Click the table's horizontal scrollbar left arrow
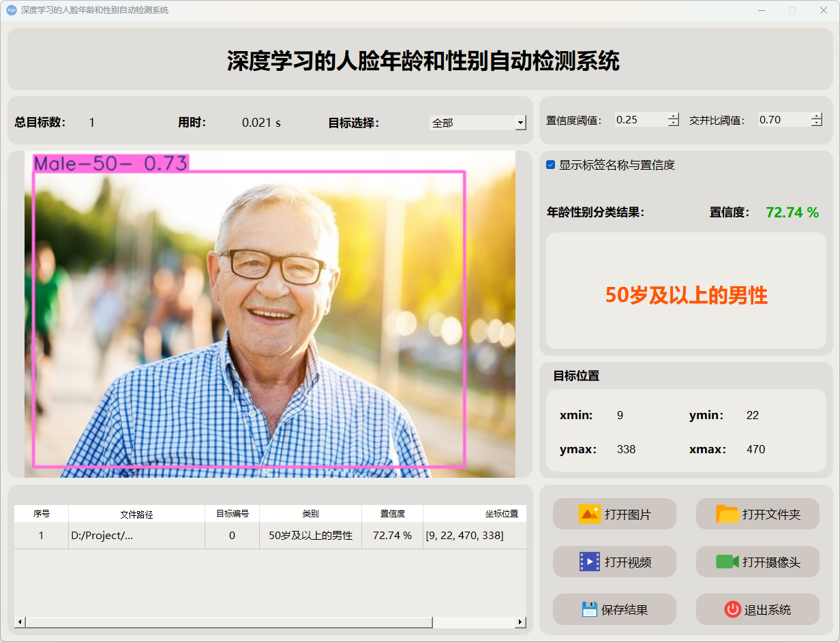840x642 pixels. [x=20, y=622]
